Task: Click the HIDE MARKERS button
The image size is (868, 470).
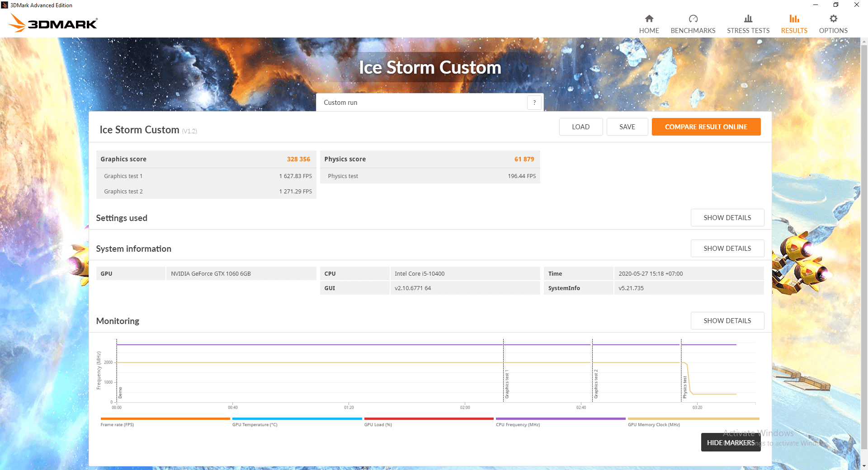Action: coord(731,442)
